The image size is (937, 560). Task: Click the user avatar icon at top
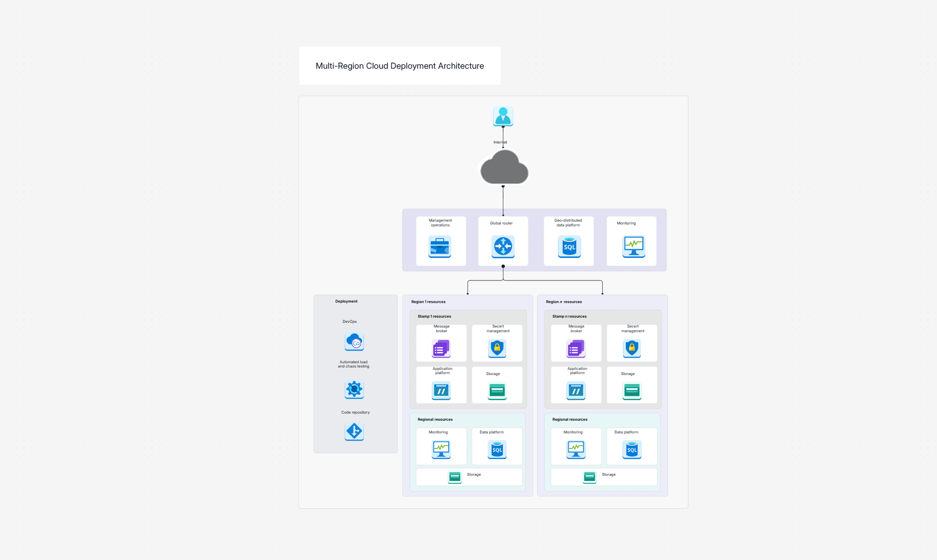[503, 116]
